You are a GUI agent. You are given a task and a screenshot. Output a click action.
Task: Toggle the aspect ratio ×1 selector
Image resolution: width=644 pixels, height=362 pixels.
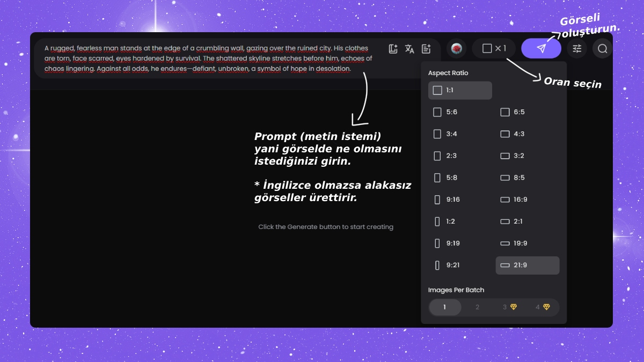pos(494,49)
